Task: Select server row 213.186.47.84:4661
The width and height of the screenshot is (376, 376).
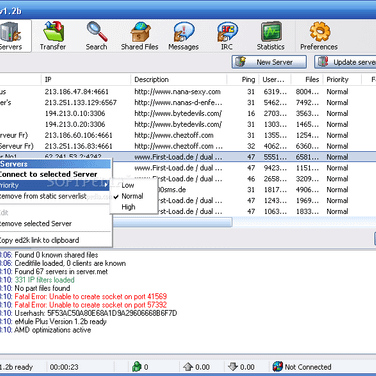Action: (x=188, y=92)
